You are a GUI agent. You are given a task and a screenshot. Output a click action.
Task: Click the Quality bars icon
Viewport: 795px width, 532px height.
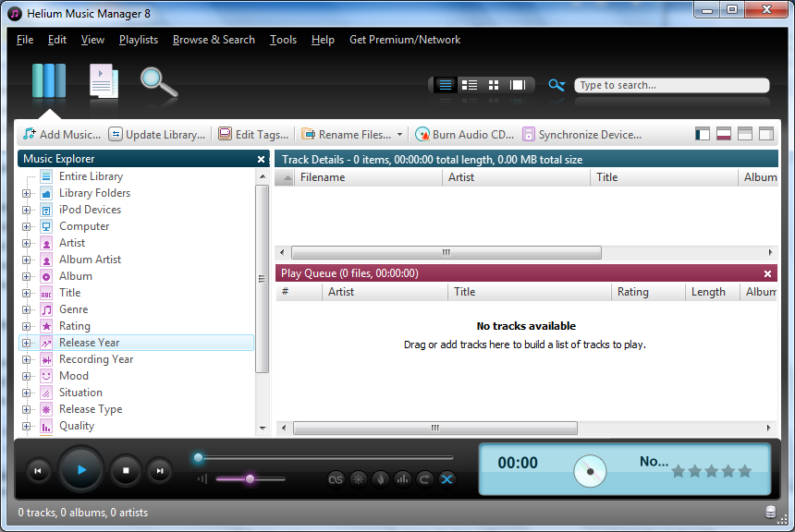pos(46,426)
